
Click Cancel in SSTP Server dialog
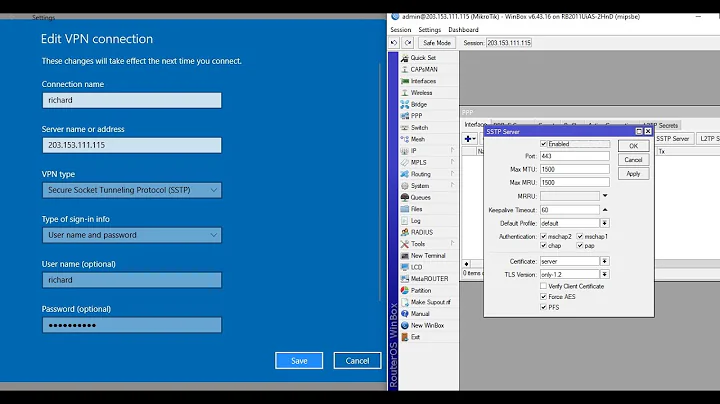[x=633, y=160]
